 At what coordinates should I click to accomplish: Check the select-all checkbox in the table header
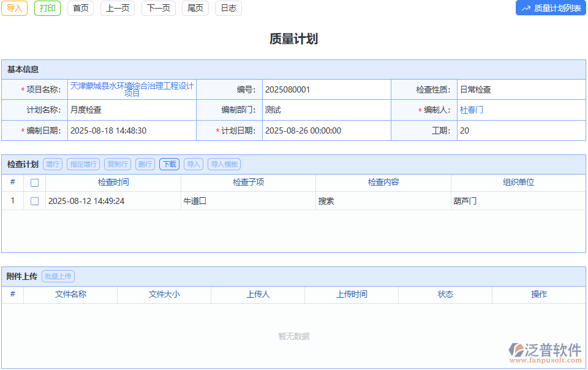coord(34,182)
